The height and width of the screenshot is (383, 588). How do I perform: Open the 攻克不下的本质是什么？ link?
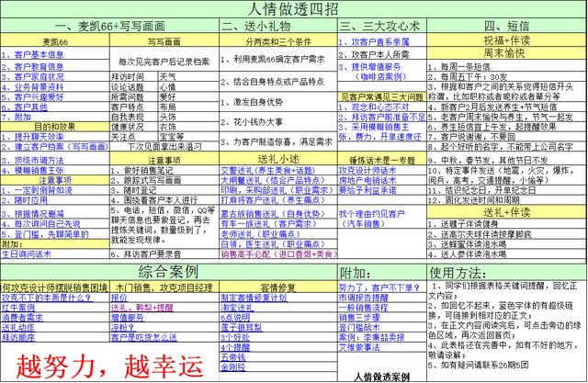[46, 298]
